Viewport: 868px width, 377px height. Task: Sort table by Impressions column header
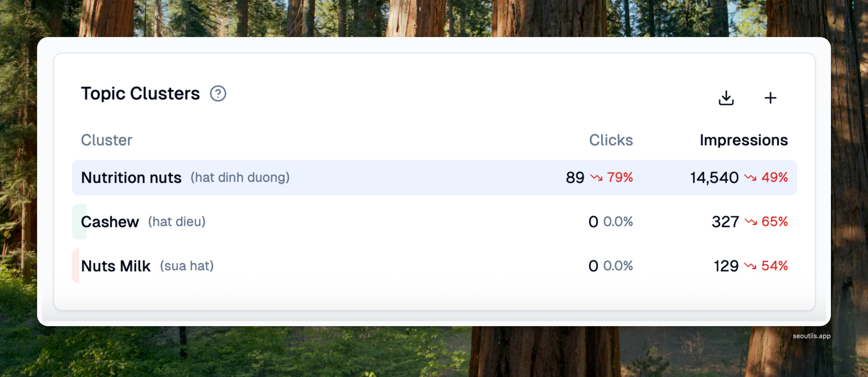[x=744, y=140]
